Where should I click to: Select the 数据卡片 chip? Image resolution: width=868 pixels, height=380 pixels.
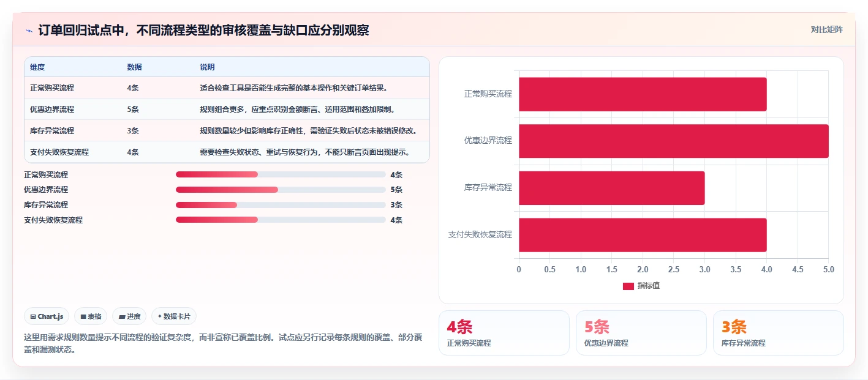click(174, 316)
